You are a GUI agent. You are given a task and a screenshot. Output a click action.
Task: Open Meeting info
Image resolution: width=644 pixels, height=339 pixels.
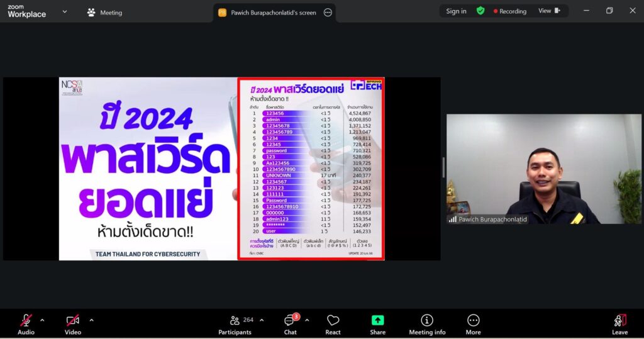click(x=427, y=323)
